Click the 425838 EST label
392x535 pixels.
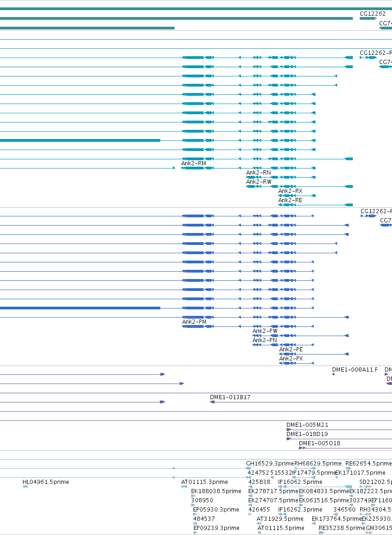click(x=259, y=482)
